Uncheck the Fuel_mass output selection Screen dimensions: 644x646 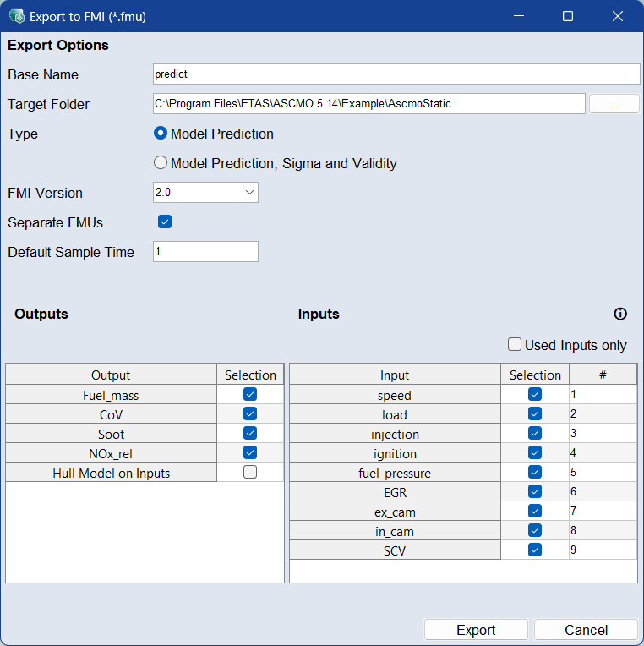(250, 395)
